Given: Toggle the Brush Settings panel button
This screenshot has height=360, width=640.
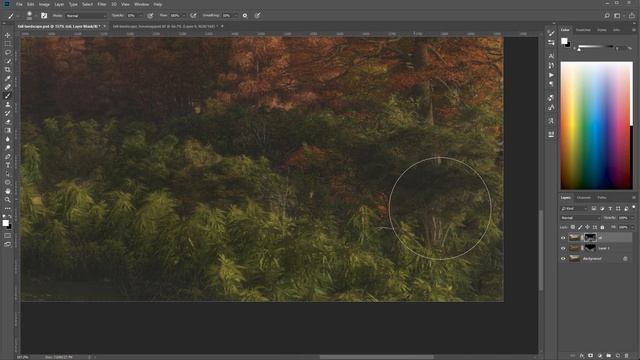Looking at the screenshot, I should pos(44,16).
